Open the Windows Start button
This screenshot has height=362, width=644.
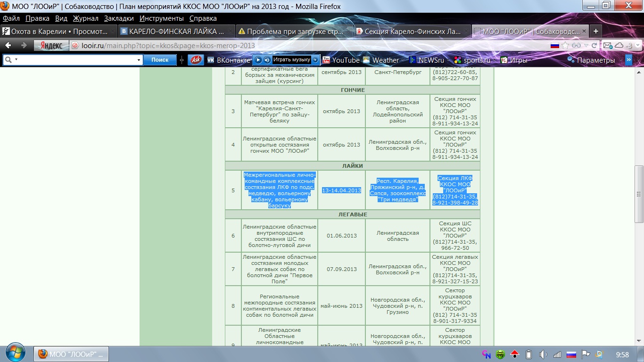coord(16,353)
